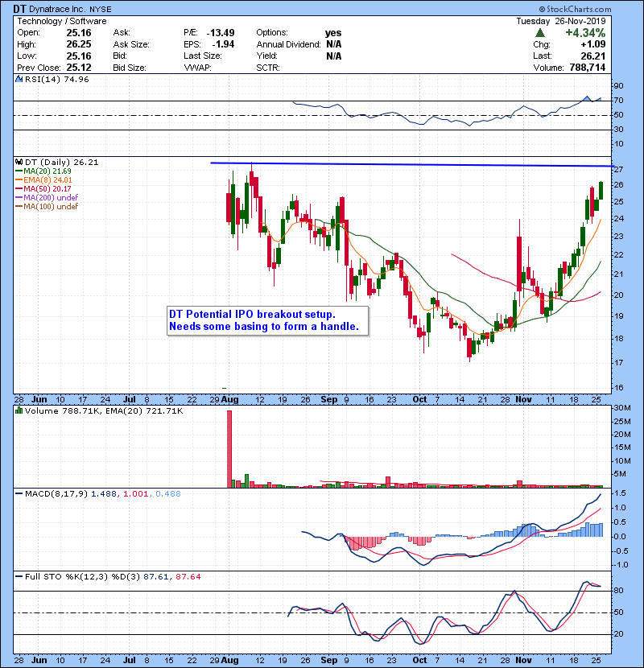The image size is (644, 668).
Task: Select the DT ticker symbol in header
Action: [19, 9]
